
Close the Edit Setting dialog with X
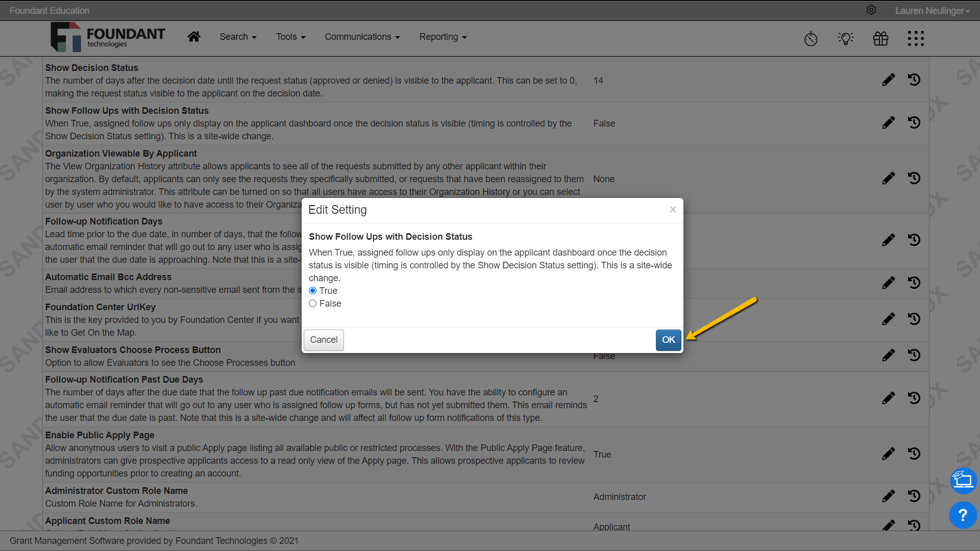673,210
